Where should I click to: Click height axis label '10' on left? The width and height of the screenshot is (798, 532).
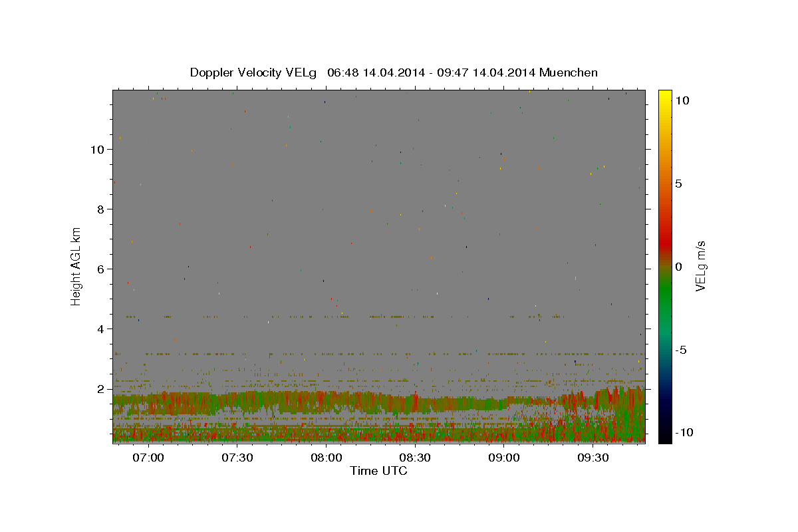(98, 149)
